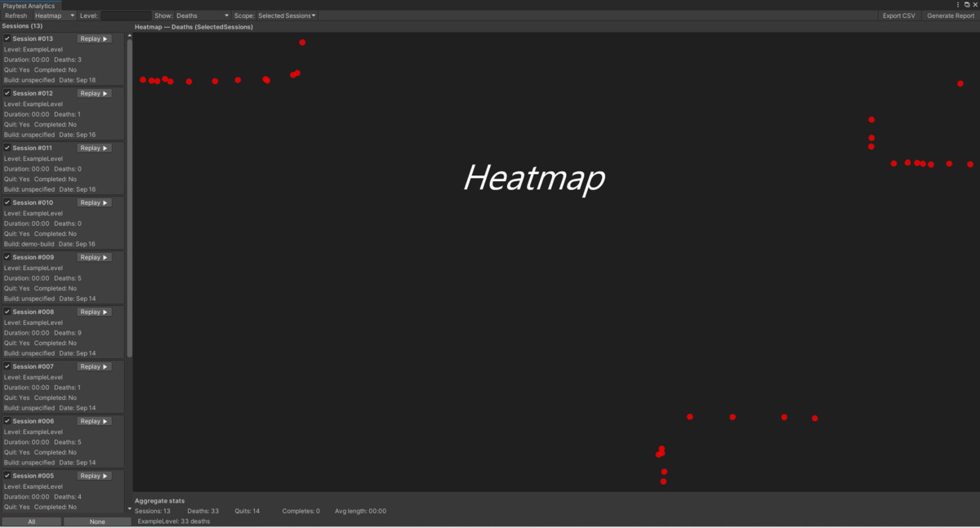
Task: Replay Session #007
Action: tap(94, 366)
